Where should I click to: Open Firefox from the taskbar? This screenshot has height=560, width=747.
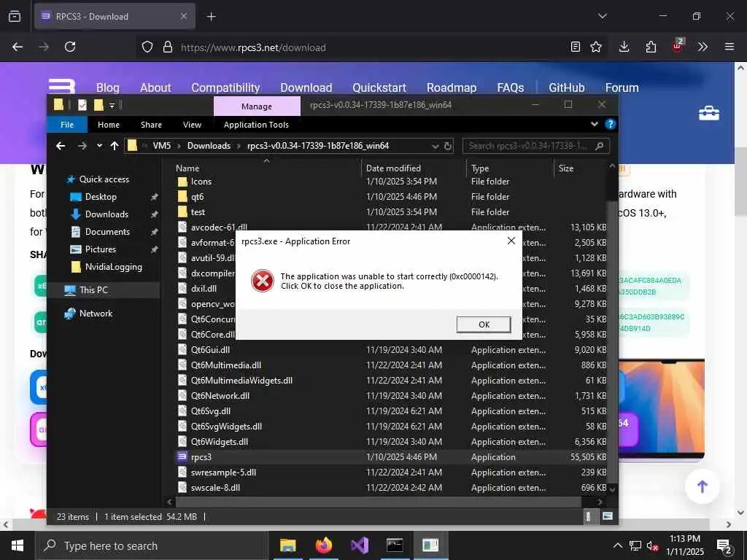[323, 545]
